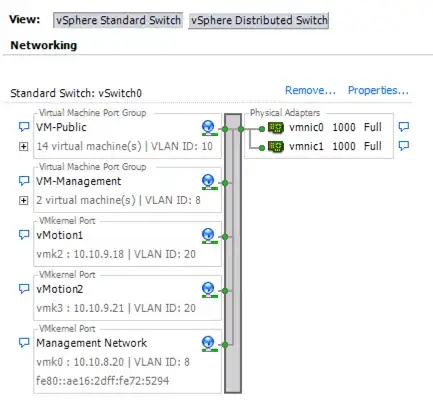Viewport: 433px width, 405px height.
Task: Click the vmnic0 adapter name
Action: click(306, 127)
